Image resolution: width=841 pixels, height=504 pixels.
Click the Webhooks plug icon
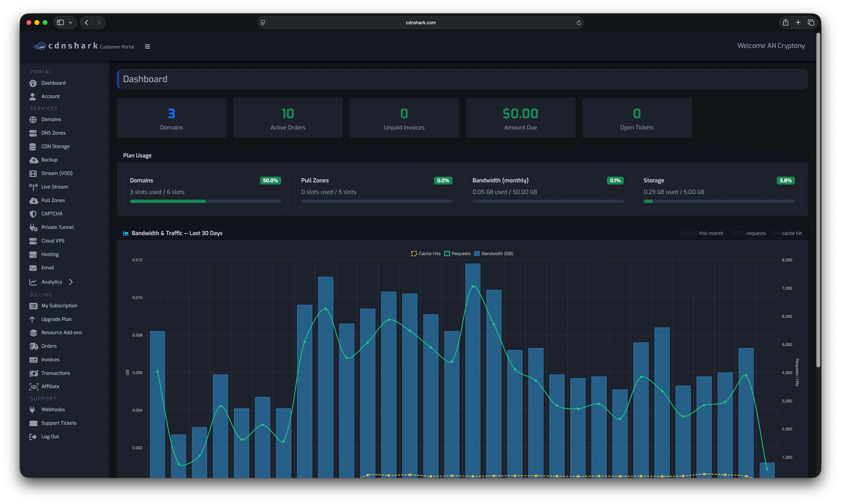pyautogui.click(x=32, y=410)
